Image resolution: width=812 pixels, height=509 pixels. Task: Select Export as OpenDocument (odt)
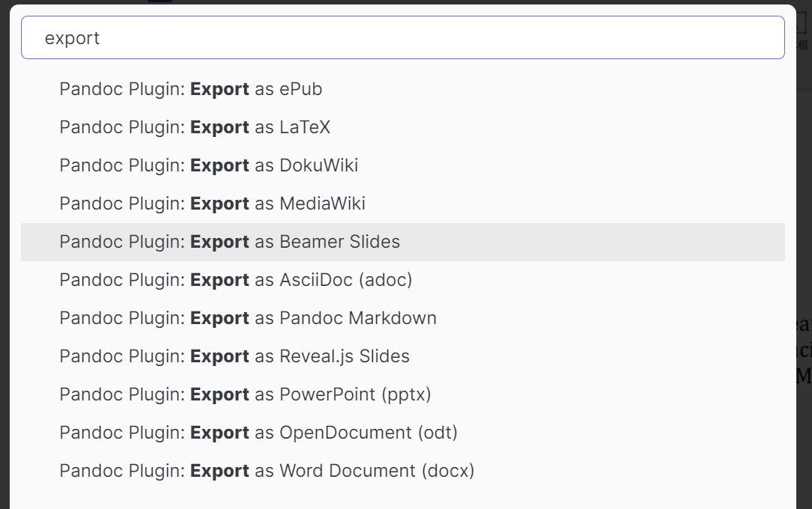click(257, 433)
